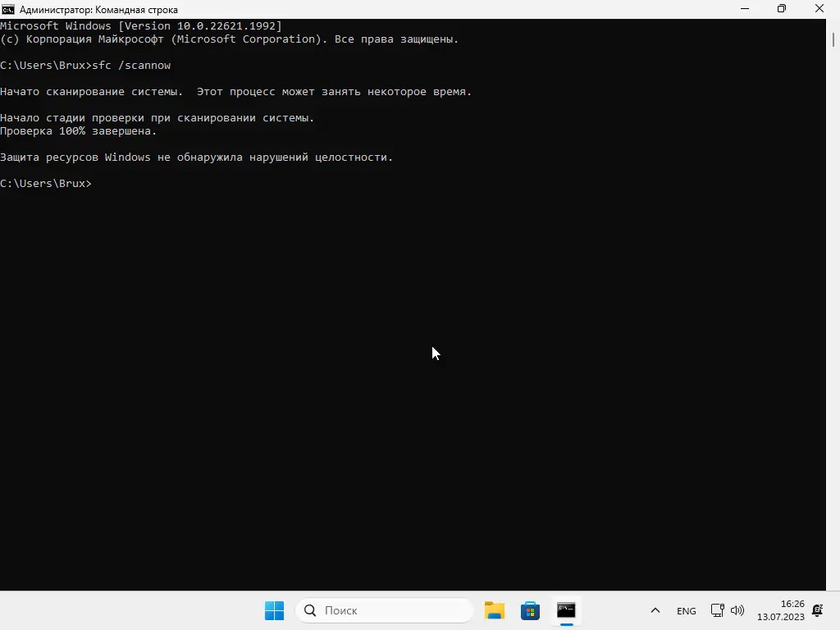The height and width of the screenshot is (630, 840).
Task: Click the magnifier icon in taskbar search
Action: pyautogui.click(x=309, y=610)
